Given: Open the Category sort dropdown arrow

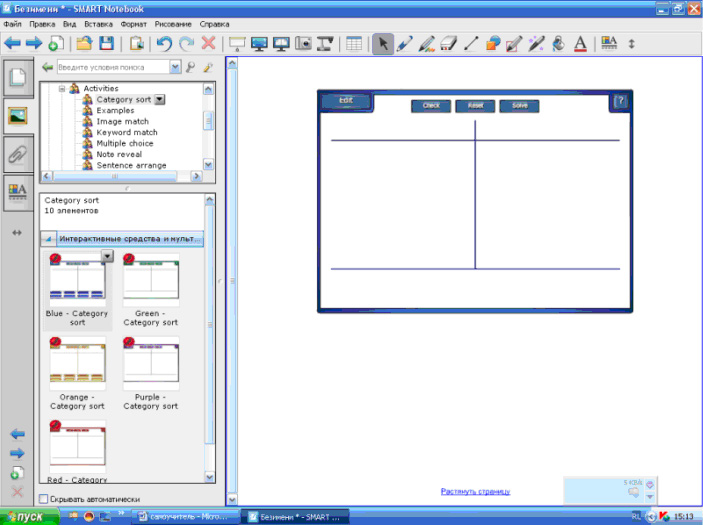Looking at the screenshot, I should point(160,100).
